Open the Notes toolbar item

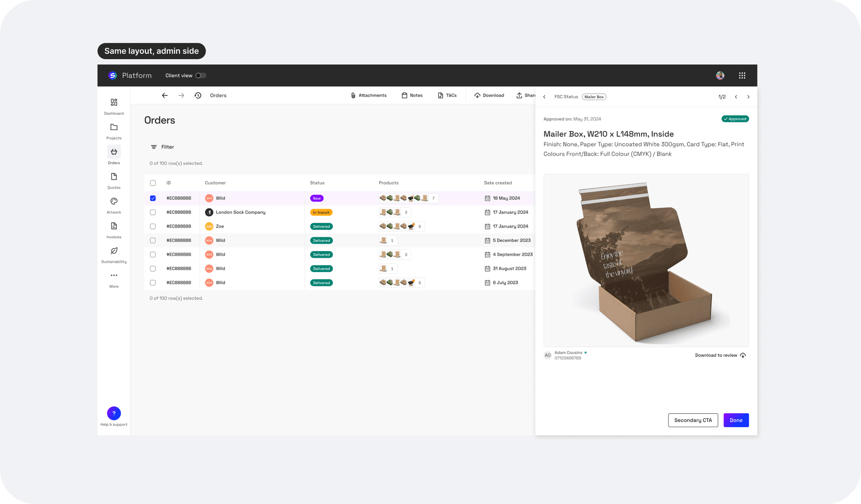(x=412, y=96)
